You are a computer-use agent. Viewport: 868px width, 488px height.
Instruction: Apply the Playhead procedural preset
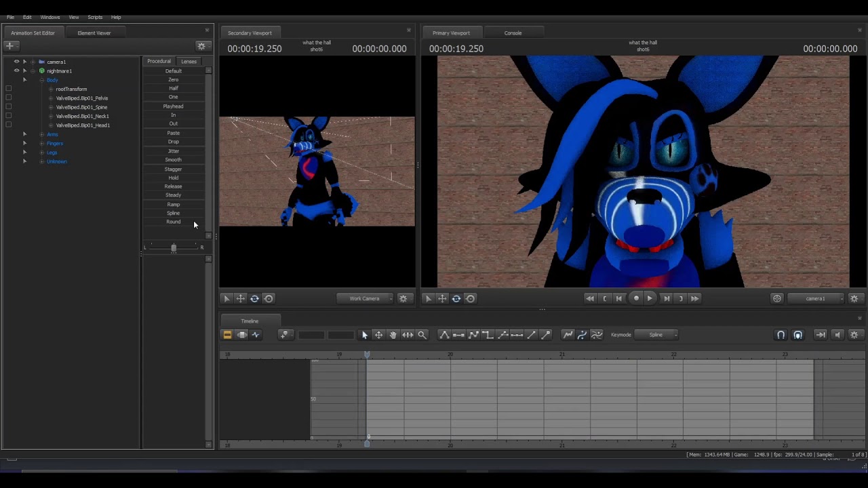click(x=174, y=106)
